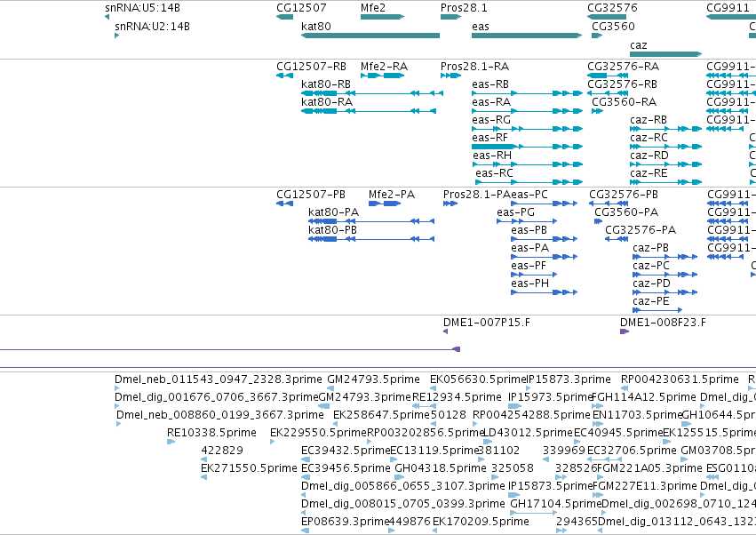Select transcript Mfe2-RA
The width and height of the screenshot is (756, 535).
[385, 66]
